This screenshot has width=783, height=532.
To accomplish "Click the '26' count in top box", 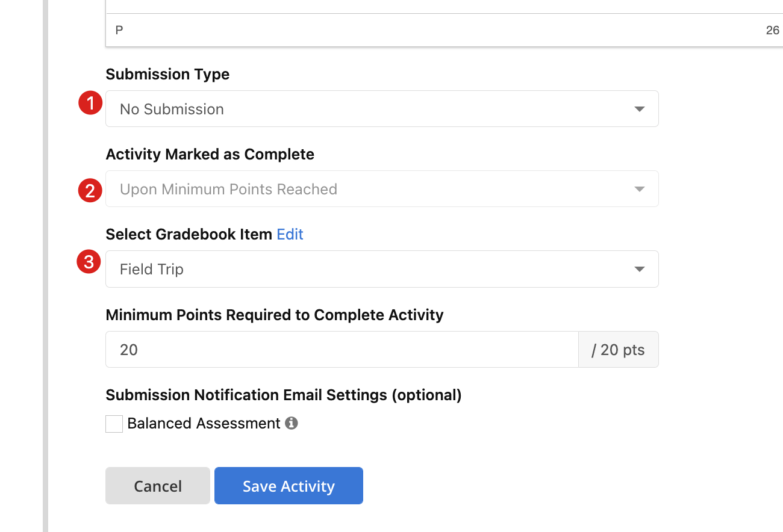I will click(772, 30).
